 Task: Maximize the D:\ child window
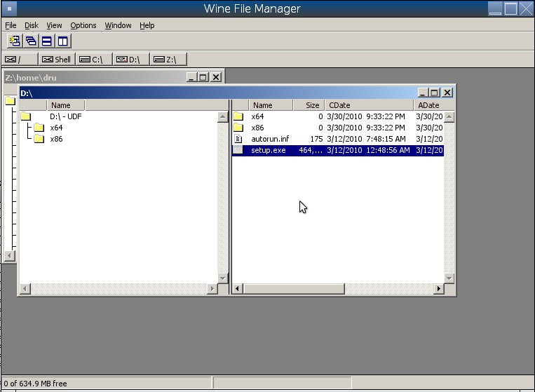434,93
